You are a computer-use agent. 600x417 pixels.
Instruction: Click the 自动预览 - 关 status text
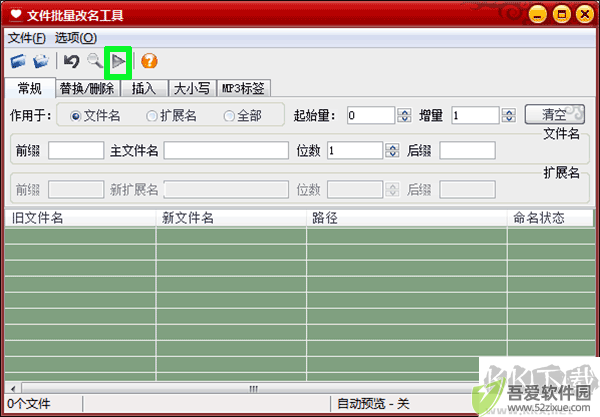click(373, 404)
